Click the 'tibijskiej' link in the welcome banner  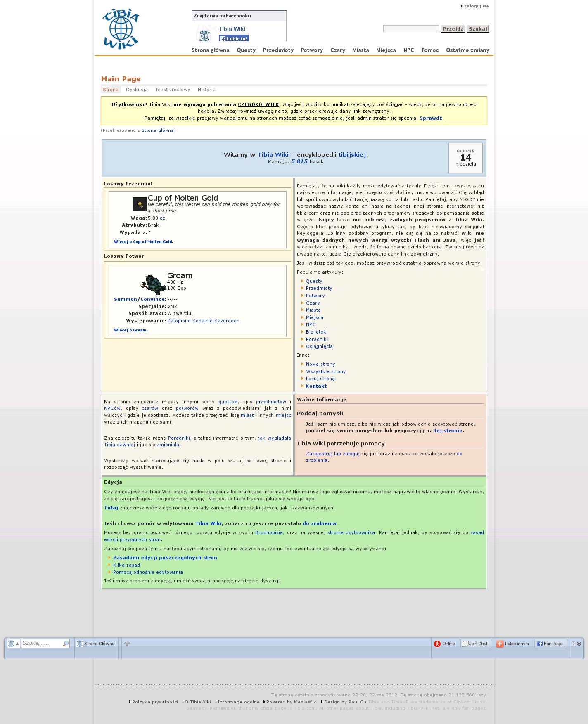[352, 155]
